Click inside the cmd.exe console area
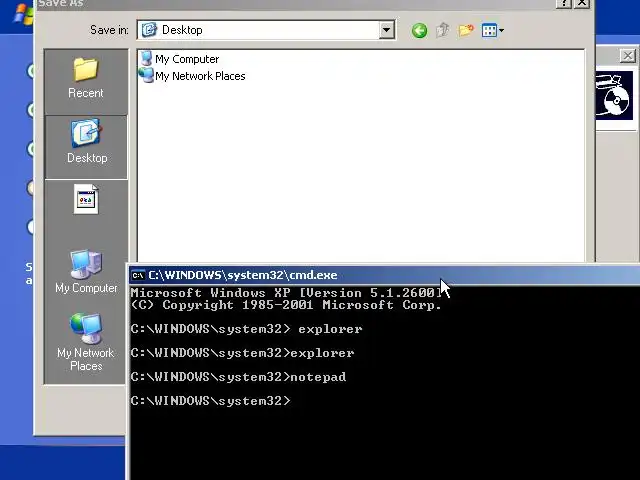 pos(384,383)
